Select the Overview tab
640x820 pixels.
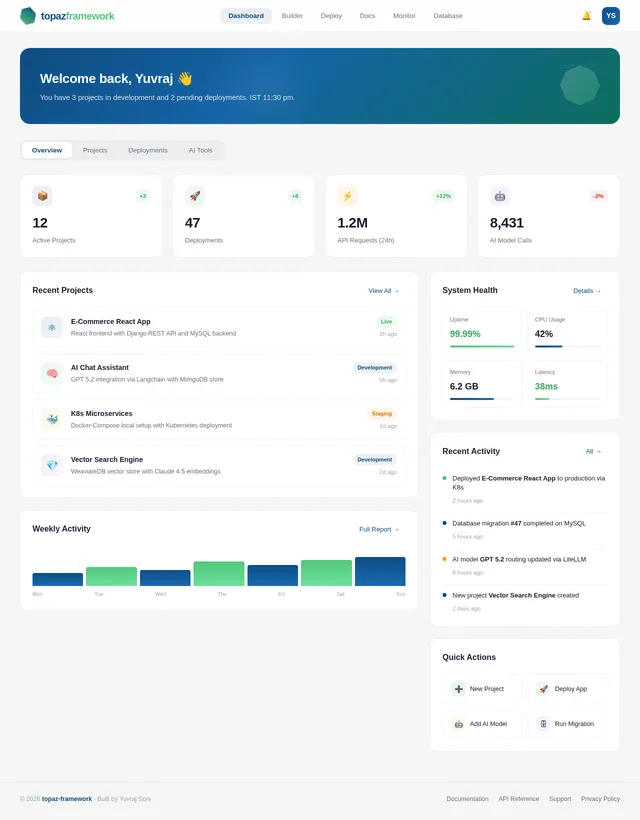point(47,150)
